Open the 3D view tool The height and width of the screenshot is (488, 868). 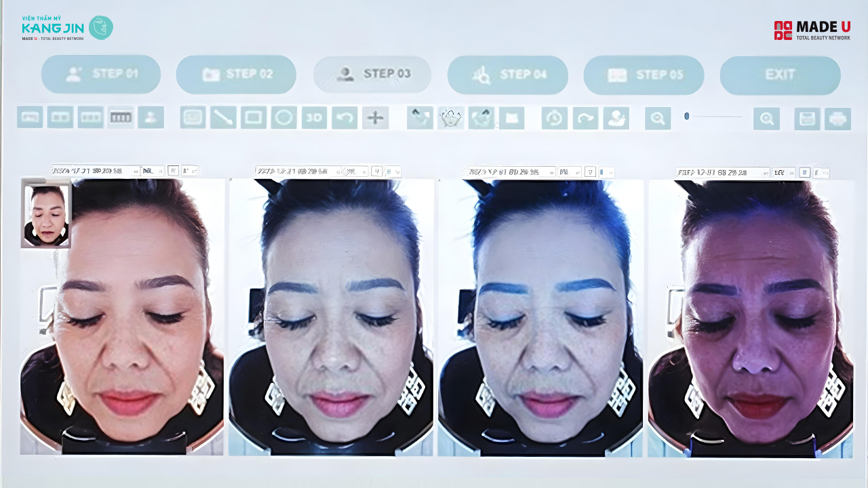[x=314, y=118]
